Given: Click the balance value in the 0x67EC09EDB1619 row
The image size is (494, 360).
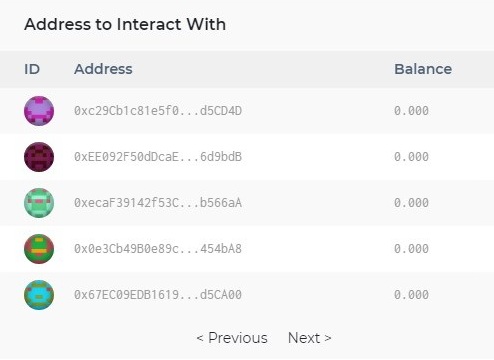Looking at the screenshot, I should click(x=411, y=295).
